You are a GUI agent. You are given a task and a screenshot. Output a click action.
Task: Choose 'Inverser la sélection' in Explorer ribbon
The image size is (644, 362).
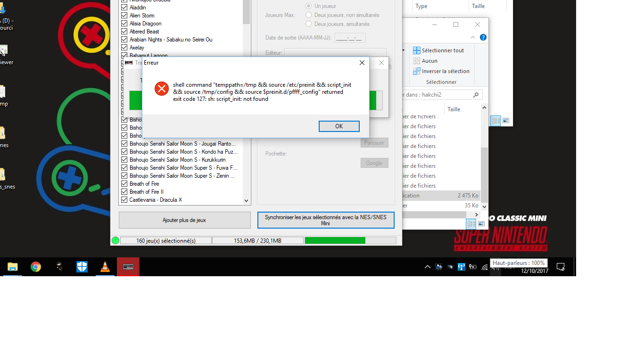[x=441, y=71]
